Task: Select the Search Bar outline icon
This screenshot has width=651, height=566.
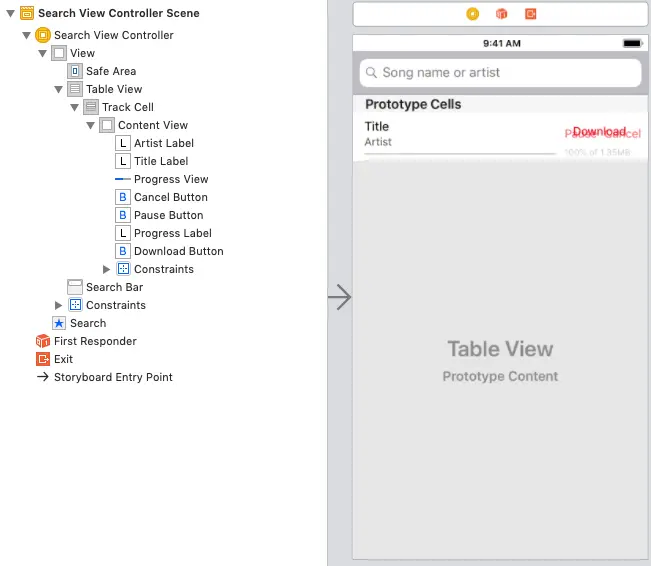Action: point(75,287)
